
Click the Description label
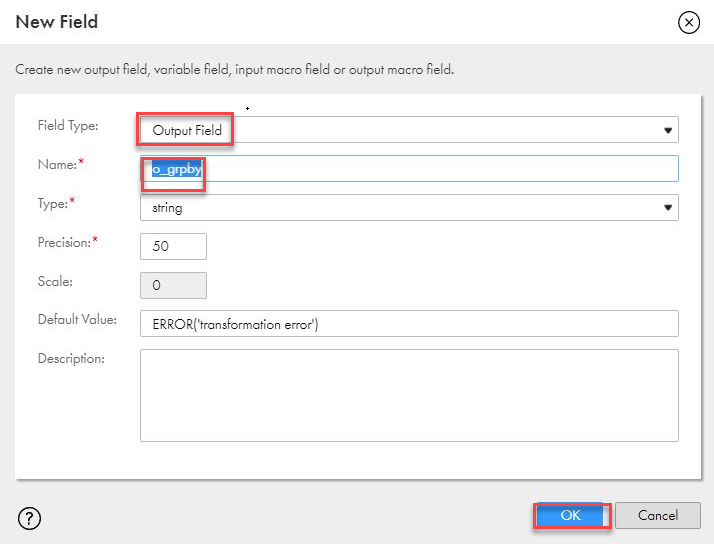71,358
